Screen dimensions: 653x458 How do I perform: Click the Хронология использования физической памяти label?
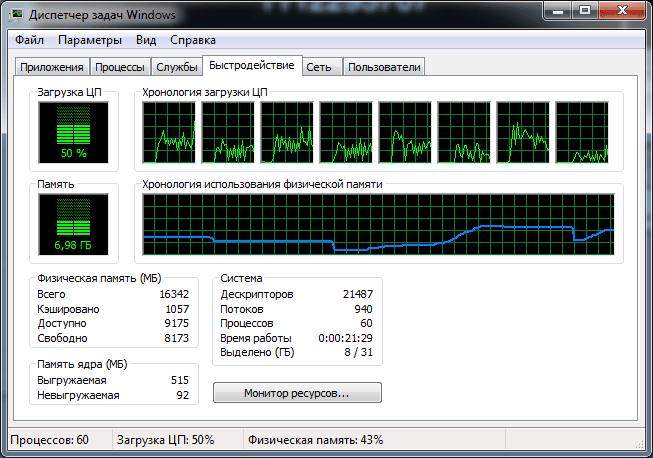262,184
